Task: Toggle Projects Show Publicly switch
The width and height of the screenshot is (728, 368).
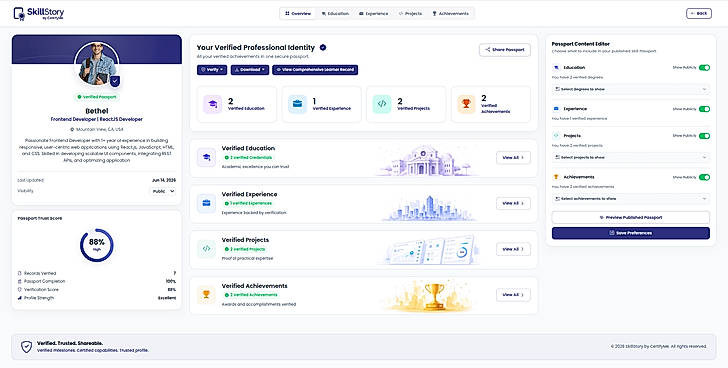Action: 704,136
